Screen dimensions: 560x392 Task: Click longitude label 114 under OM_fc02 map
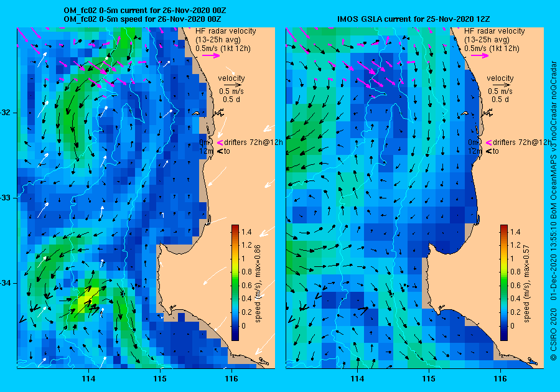tap(88, 379)
